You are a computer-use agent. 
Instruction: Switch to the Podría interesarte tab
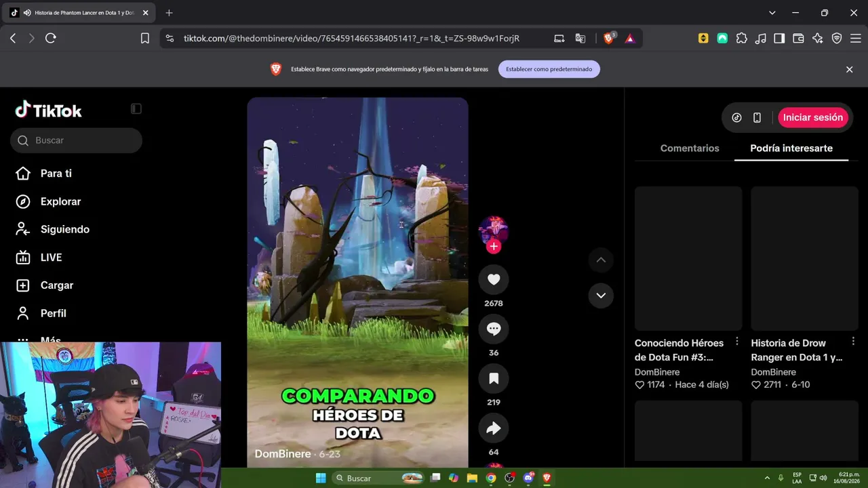coord(791,148)
